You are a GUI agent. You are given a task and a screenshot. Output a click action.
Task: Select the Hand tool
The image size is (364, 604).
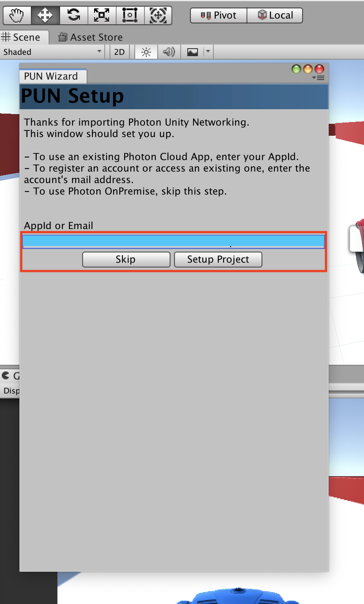pos(17,15)
